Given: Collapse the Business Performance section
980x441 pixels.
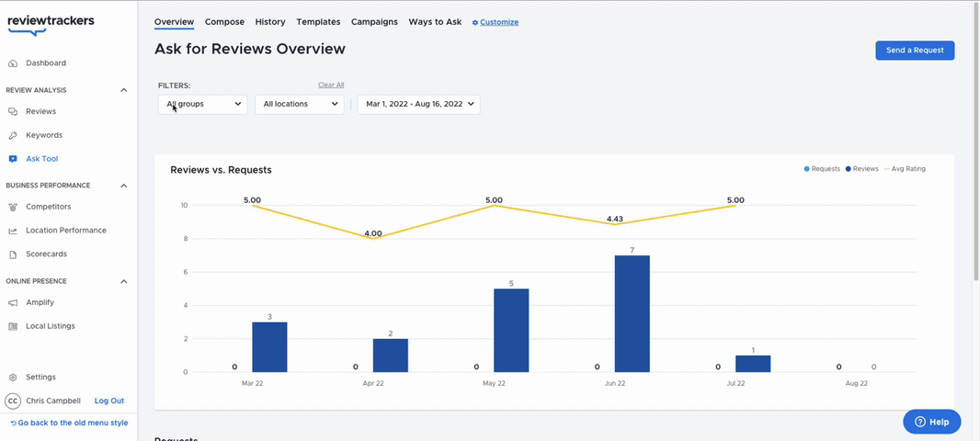Looking at the screenshot, I should (x=124, y=186).
